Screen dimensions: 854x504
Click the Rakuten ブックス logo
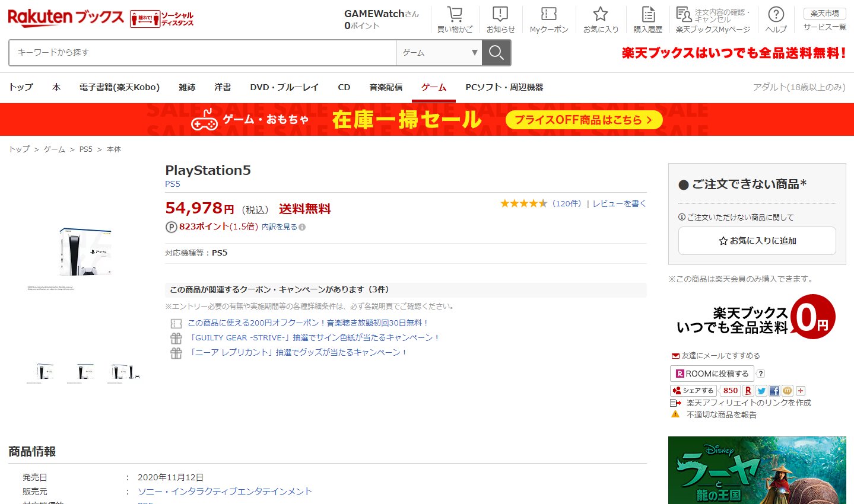[66, 18]
